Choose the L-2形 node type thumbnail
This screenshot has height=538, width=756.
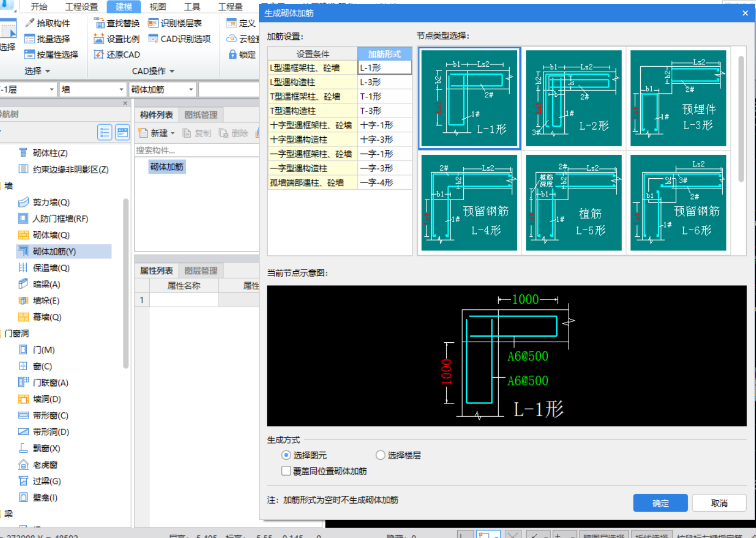point(574,98)
